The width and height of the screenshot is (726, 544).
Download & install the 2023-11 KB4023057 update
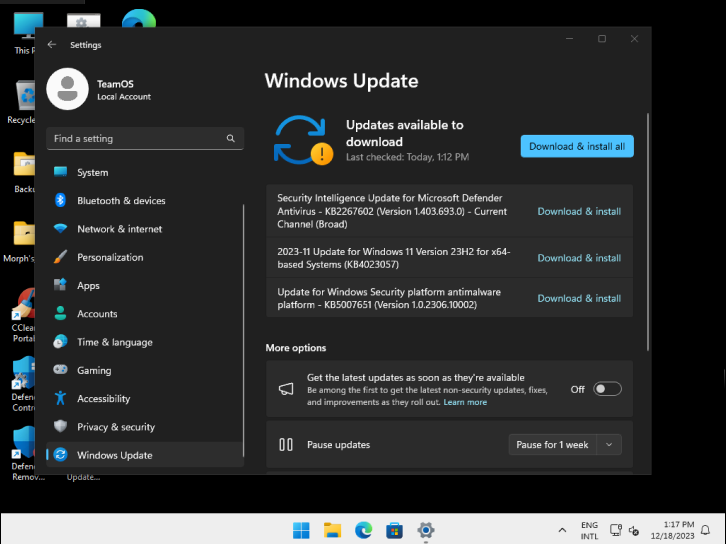click(x=579, y=258)
